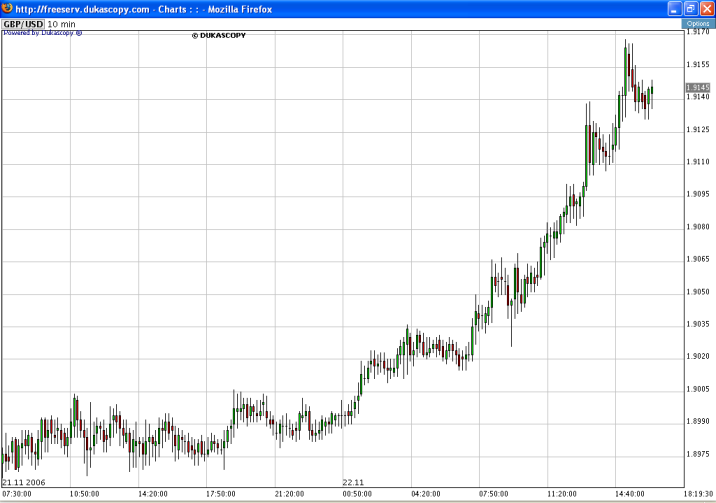Click the 07:30:00 time axis label
The image size is (716, 503).
pos(16,494)
